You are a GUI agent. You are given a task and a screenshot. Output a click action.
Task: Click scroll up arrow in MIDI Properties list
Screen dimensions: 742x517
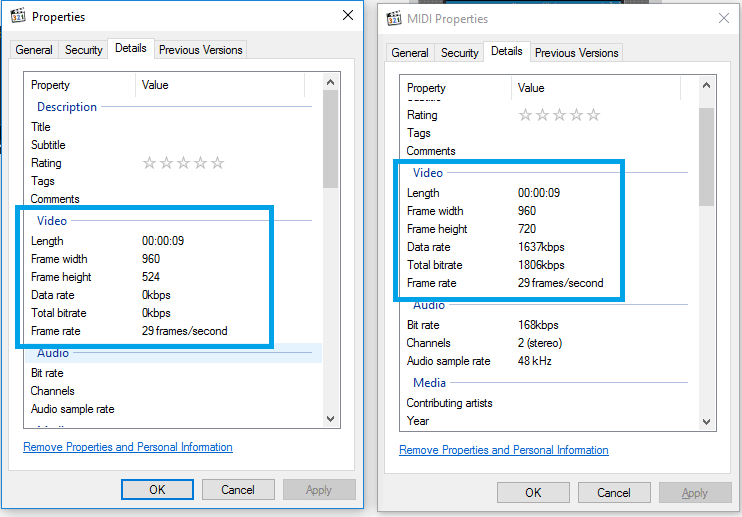click(x=707, y=86)
